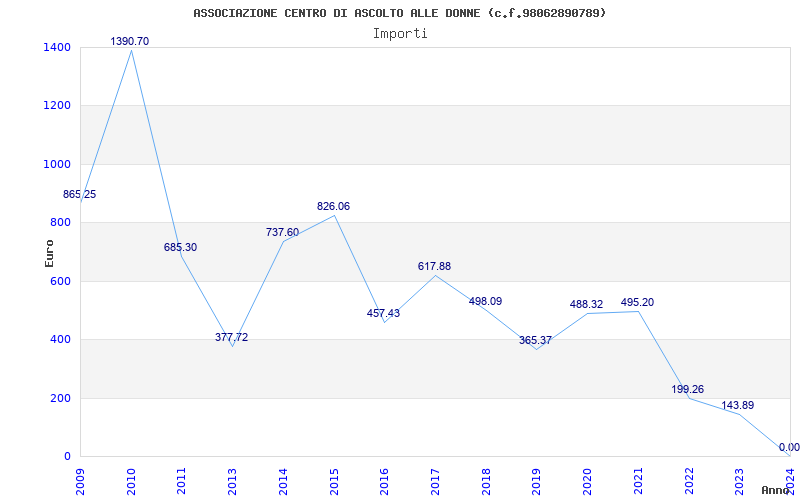This screenshot has height=500, width=800.
Task: Click the 2009 x-axis label
Action: tap(81, 482)
